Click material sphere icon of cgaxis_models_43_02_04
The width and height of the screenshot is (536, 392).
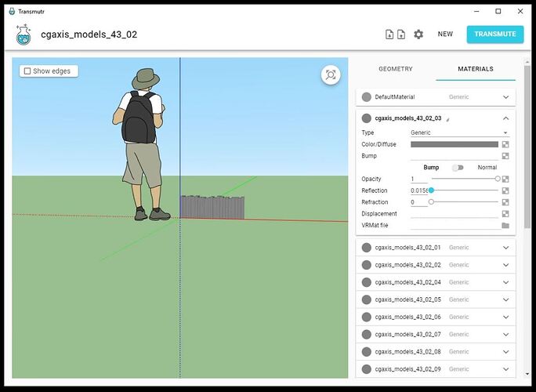(x=367, y=282)
